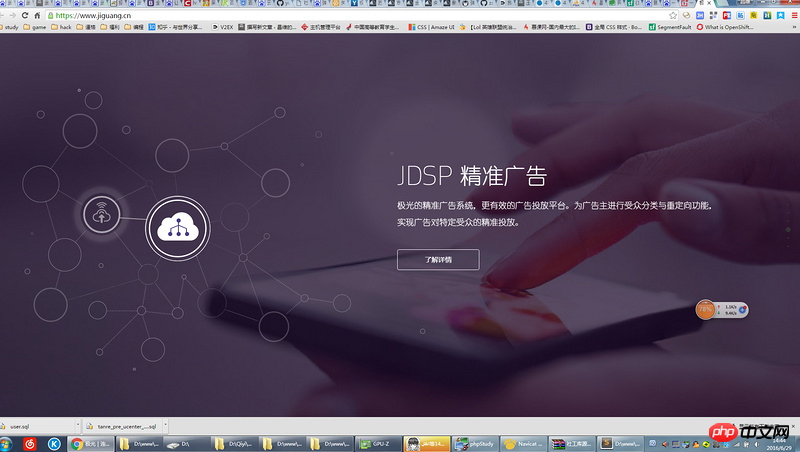
Task: Switch to the Navicat taskbar window
Action: click(522, 444)
